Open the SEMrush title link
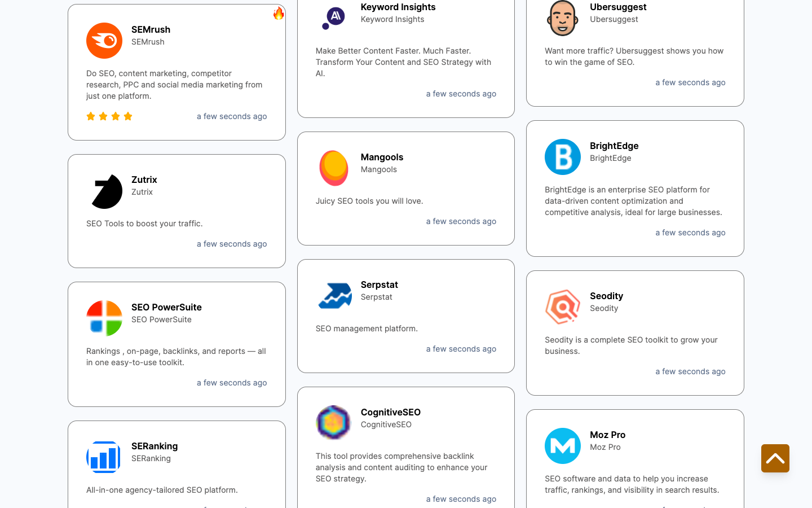Image resolution: width=812 pixels, height=508 pixels. tap(151, 29)
